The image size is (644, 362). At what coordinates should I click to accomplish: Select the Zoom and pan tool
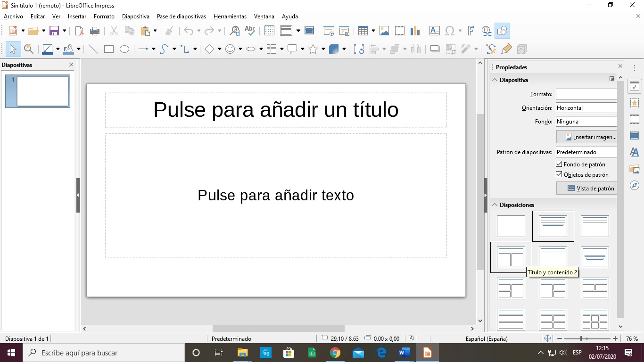[28, 49]
